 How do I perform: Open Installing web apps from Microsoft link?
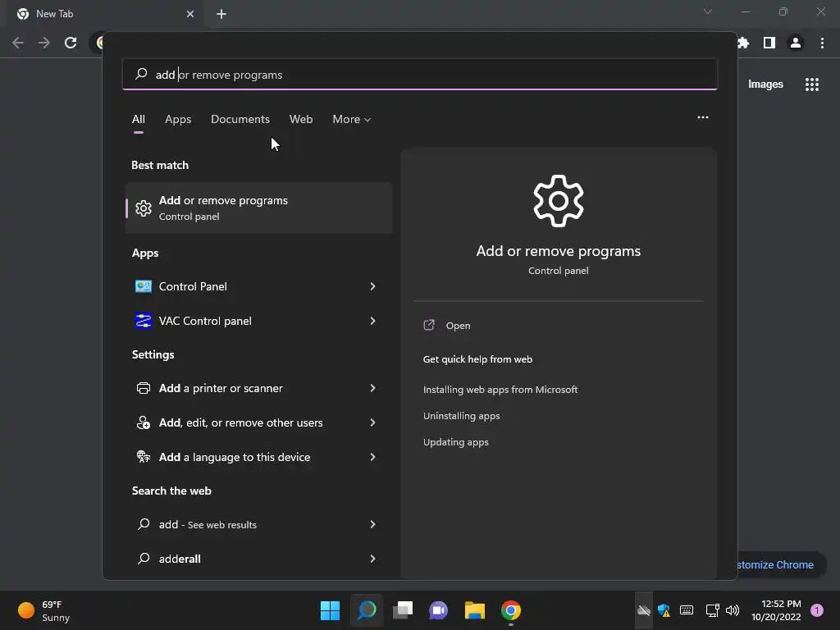500,390
